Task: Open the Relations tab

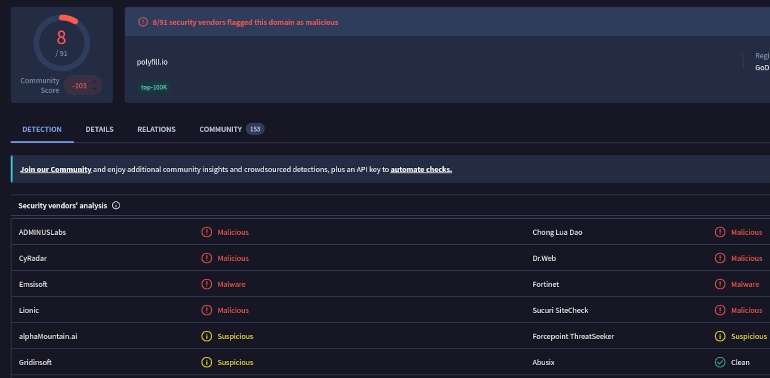Action: tap(156, 130)
